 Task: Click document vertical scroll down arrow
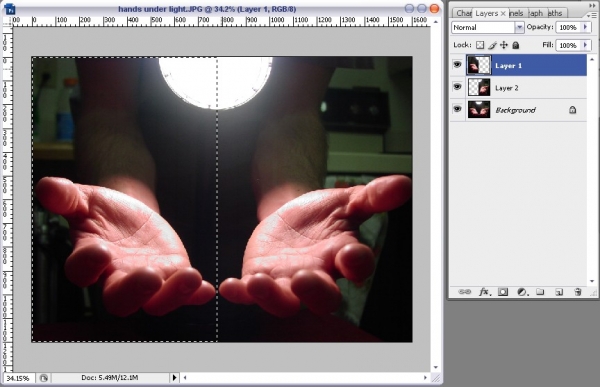436,367
